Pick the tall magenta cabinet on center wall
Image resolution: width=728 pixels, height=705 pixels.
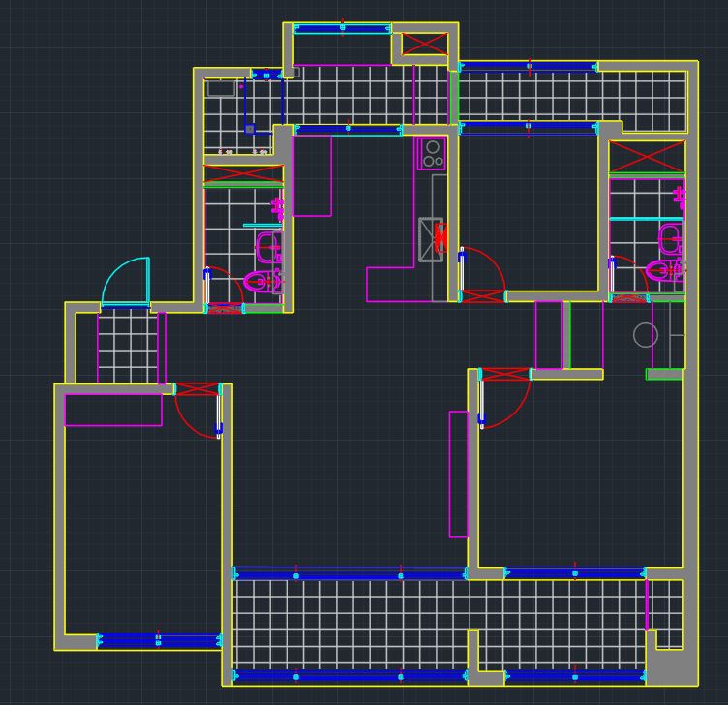[458, 474]
